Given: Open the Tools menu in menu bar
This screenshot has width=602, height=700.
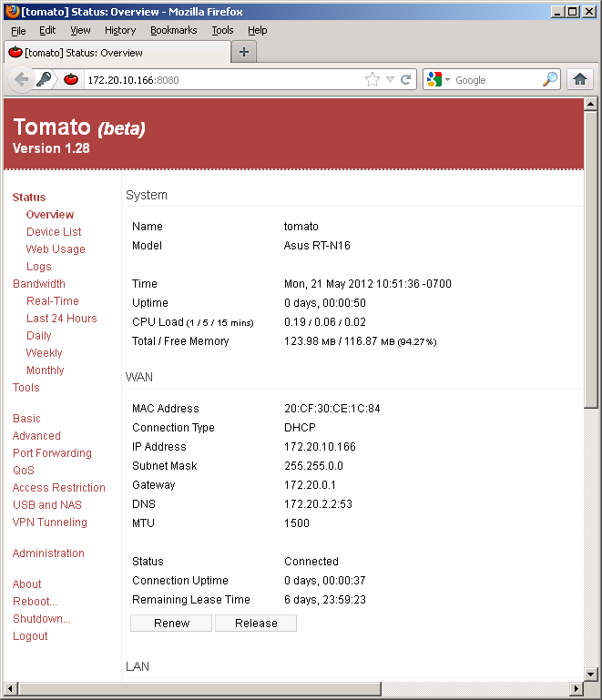Looking at the screenshot, I should [222, 30].
